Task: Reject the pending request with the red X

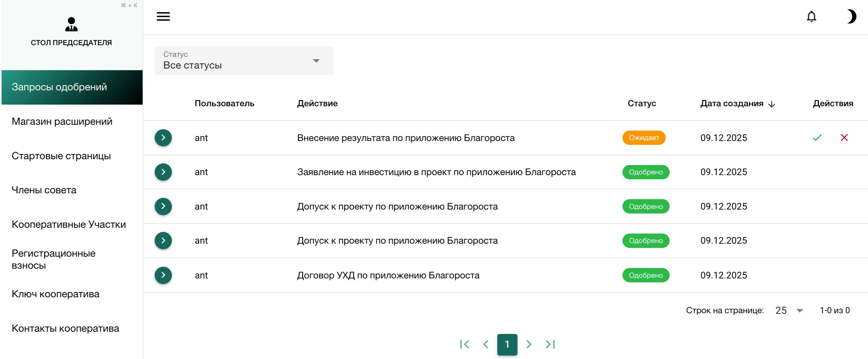Action: (x=844, y=137)
